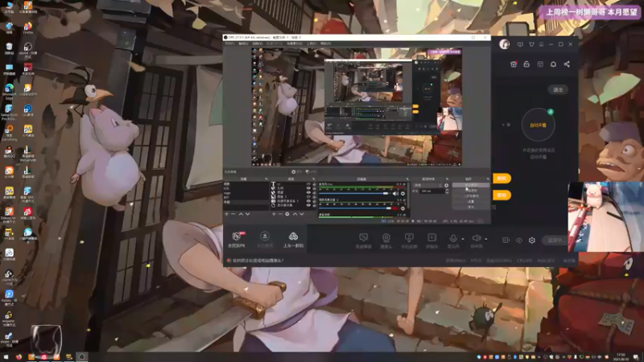Click the upper yellow button in side panel
The image size is (644, 362).
coord(502,179)
